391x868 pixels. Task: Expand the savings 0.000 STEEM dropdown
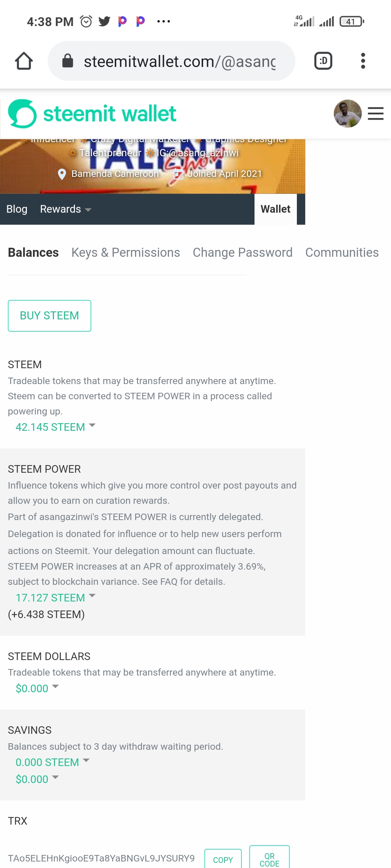52,762
